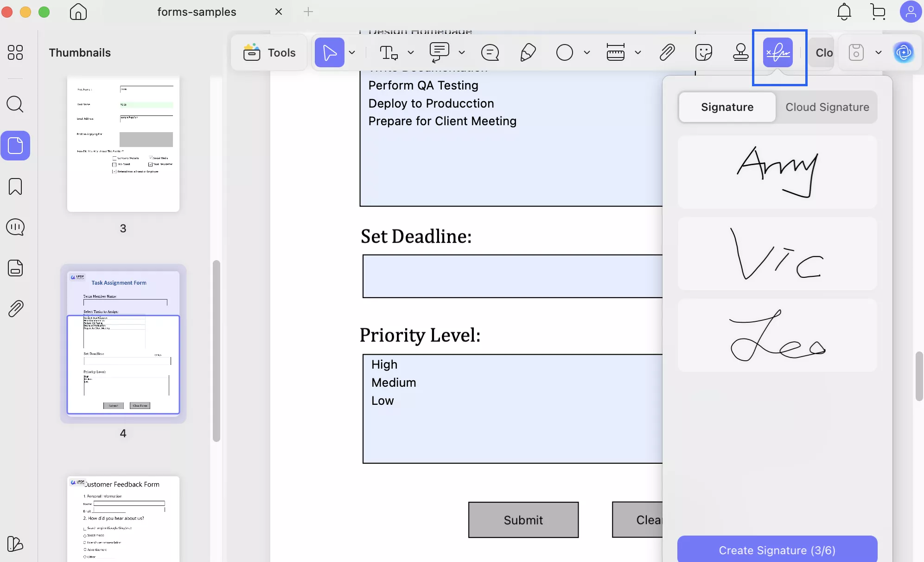
Task: Open the UPDF AI assistant icon
Action: pyautogui.click(x=904, y=52)
